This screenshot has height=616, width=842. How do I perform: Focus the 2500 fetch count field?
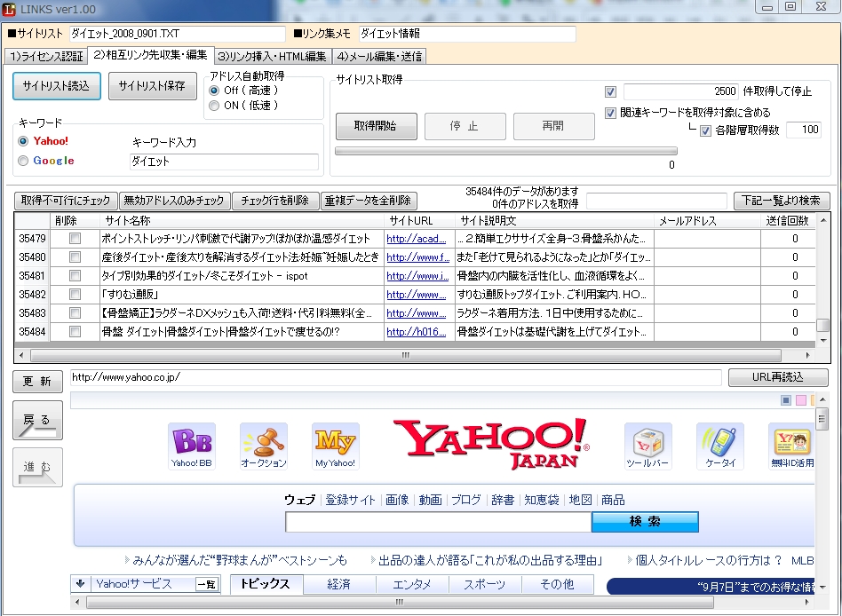coord(681,91)
